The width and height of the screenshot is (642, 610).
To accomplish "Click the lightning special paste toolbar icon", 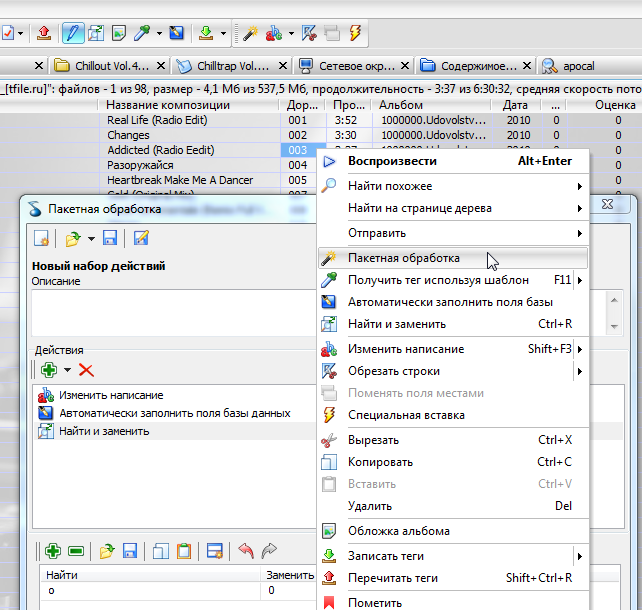I will (355, 33).
